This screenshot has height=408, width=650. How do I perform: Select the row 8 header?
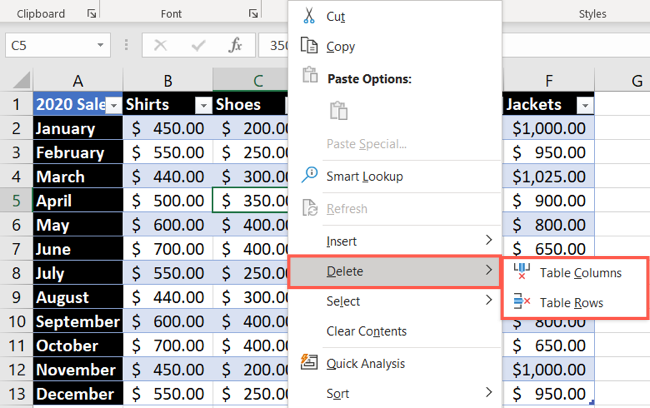(x=16, y=273)
